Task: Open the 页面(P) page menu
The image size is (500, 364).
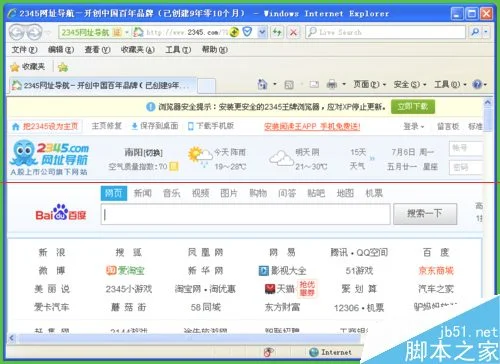Action: (x=369, y=84)
